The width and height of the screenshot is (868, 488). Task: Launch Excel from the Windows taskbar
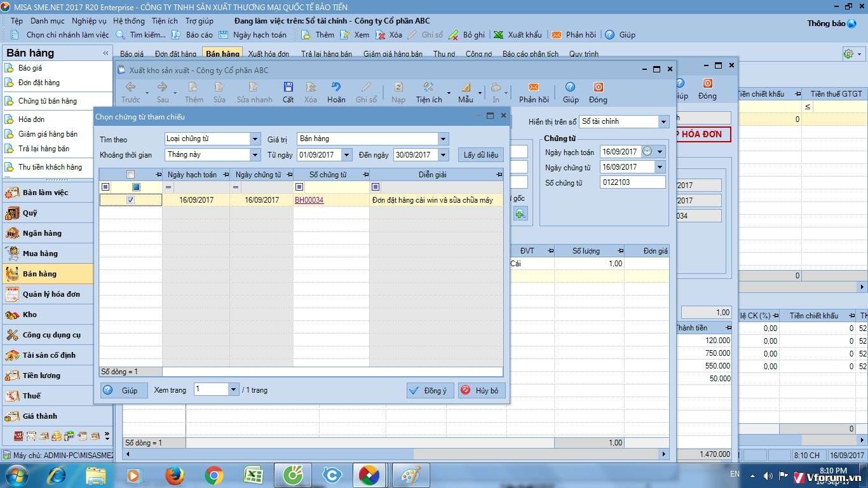click(254, 475)
